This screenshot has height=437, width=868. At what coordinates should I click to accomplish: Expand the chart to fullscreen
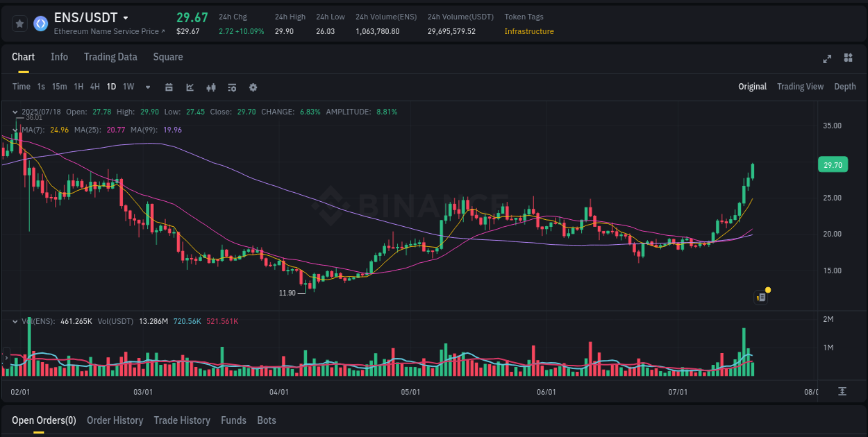click(x=826, y=59)
